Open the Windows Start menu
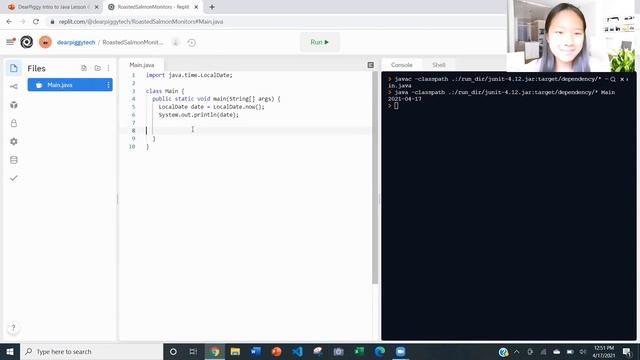Viewport: 640px width, 360px height. click(x=10, y=351)
